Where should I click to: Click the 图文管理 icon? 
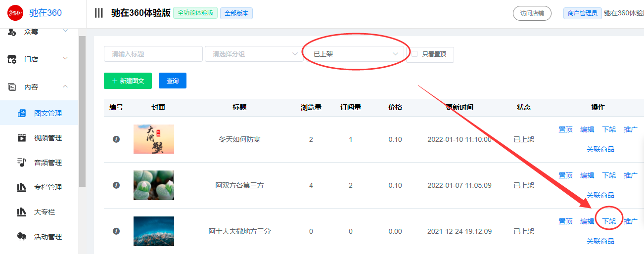click(22, 113)
